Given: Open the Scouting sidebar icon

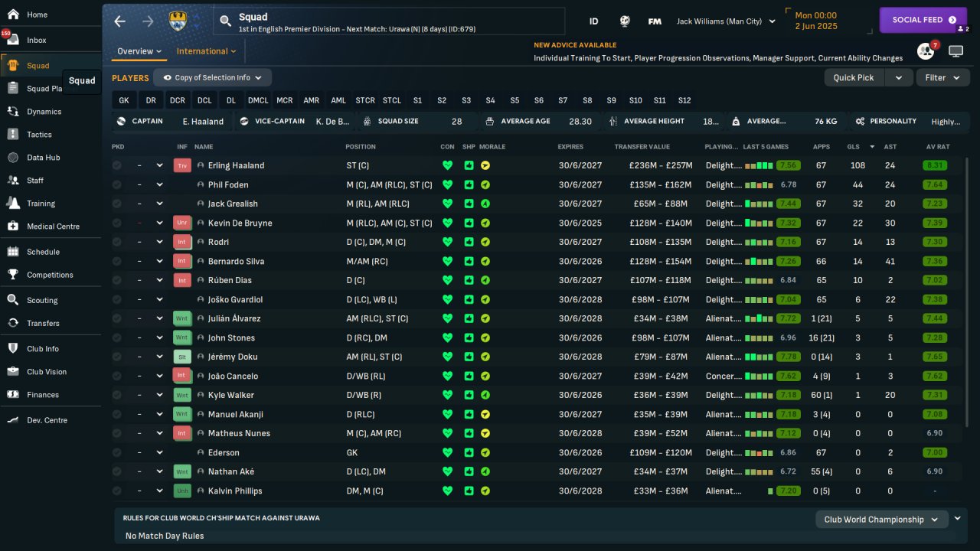Looking at the screenshot, I should pyautogui.click(x=13, y=300).
